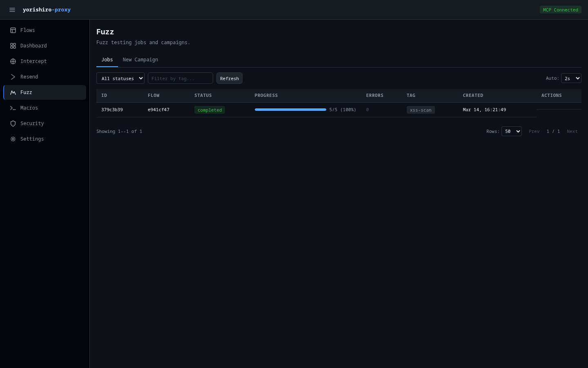Open the Rows per page dropdown
Screen dimensions: 588x368
coord(511,131)
